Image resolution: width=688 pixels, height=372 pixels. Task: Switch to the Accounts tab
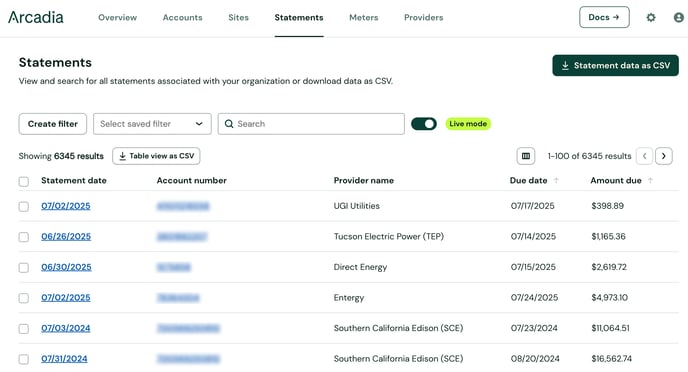tap(183, 18)
